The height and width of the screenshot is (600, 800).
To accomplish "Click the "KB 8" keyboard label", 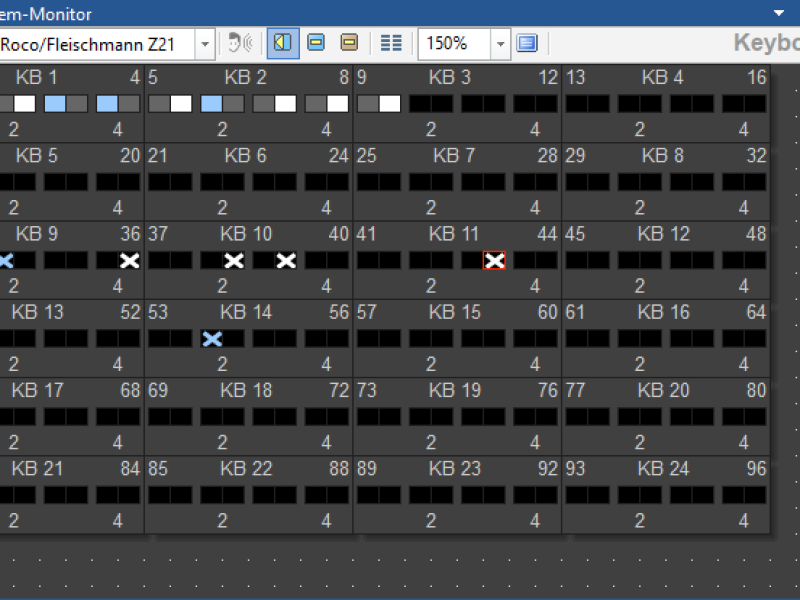I will pyautogui.click(x=662, y=156).
